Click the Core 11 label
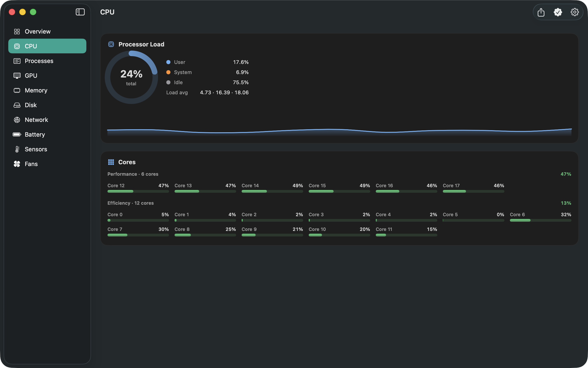The image size is (588, 368). point(384,229)
